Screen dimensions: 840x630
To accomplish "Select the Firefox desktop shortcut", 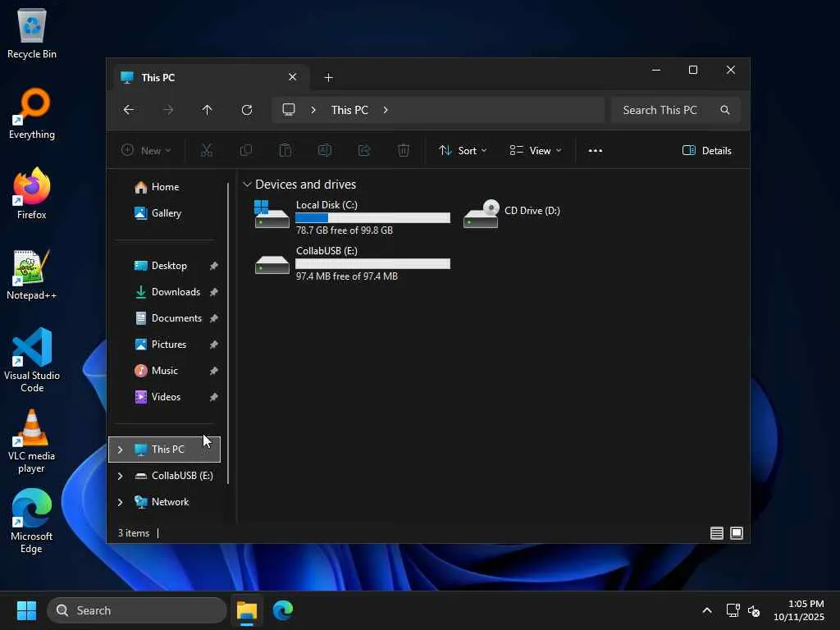I will coord(32,194).
